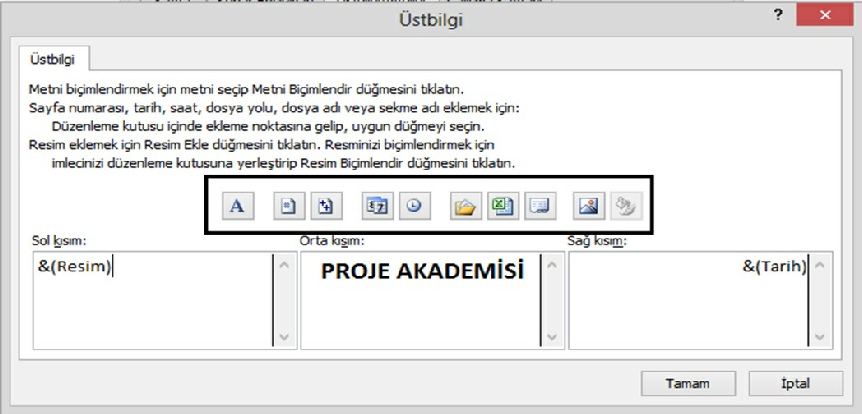Cancel with the İptal button

[x=795, y=383]
